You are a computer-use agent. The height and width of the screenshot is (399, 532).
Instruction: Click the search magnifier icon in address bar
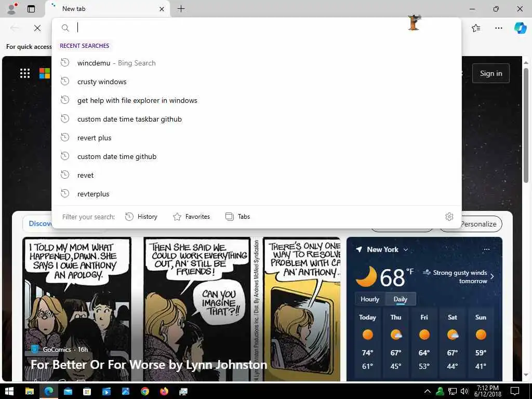[65, 28]
